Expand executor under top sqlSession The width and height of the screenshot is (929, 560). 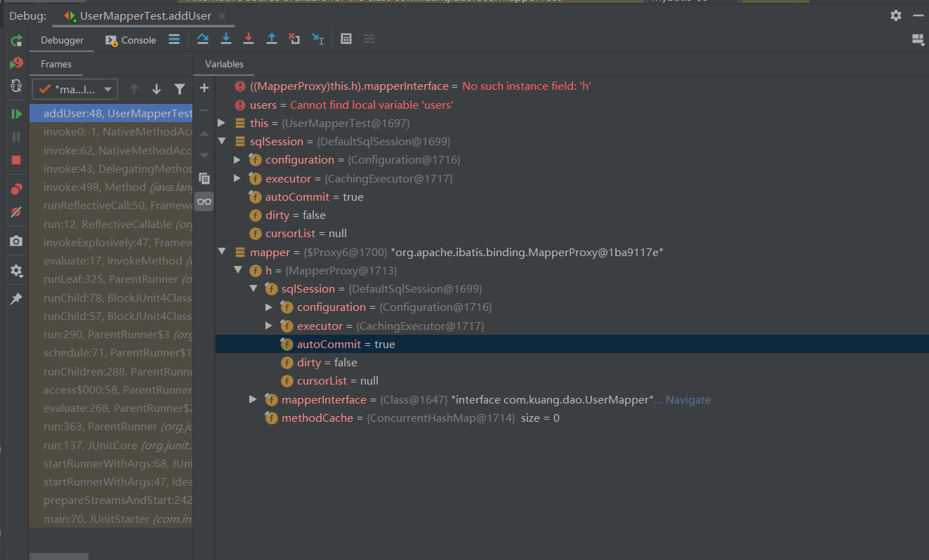(237, 178)
